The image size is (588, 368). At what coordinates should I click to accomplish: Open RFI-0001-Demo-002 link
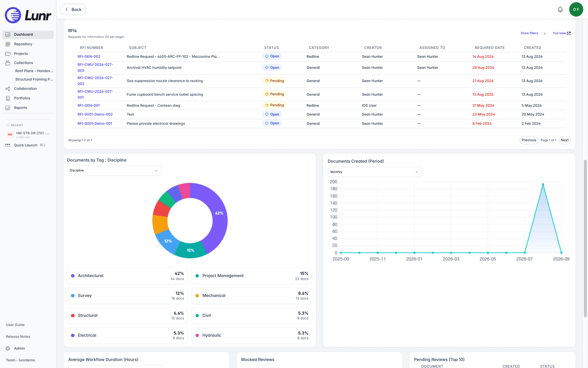[95, 114]
